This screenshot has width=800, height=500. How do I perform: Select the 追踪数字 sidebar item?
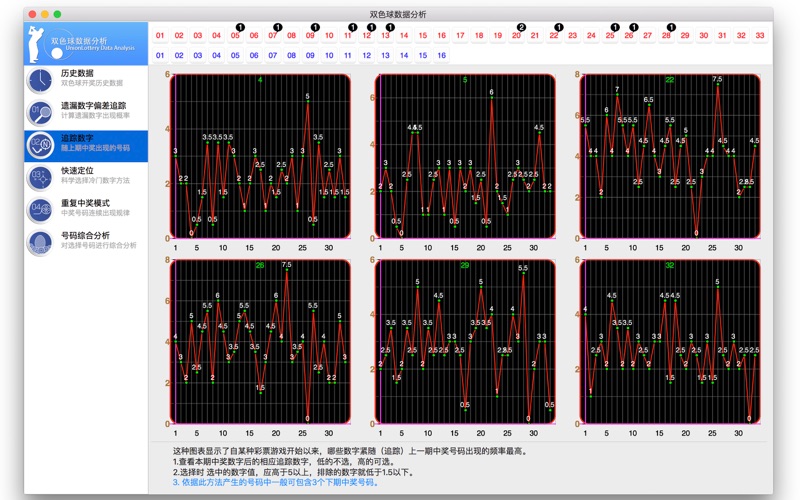(x=86, y=146)
